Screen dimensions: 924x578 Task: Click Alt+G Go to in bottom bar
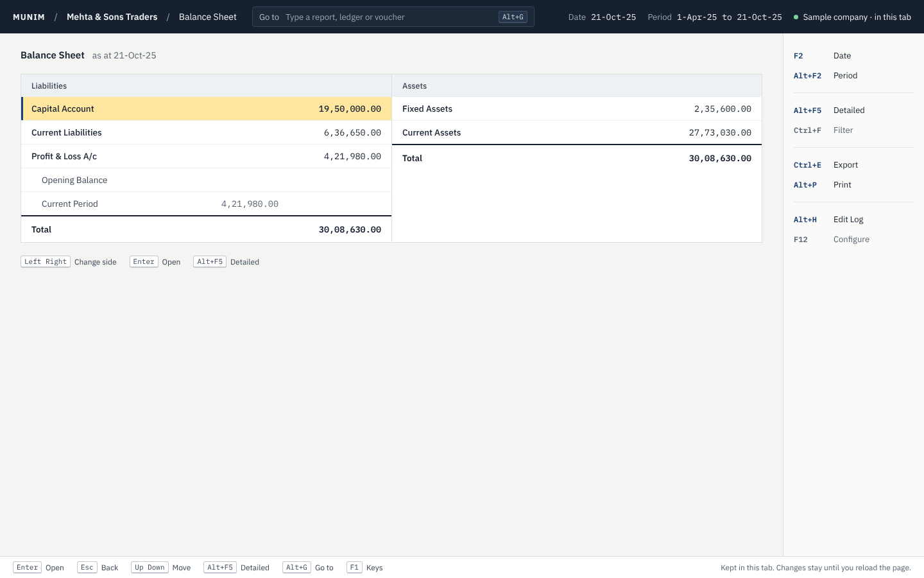coord(308,568)
